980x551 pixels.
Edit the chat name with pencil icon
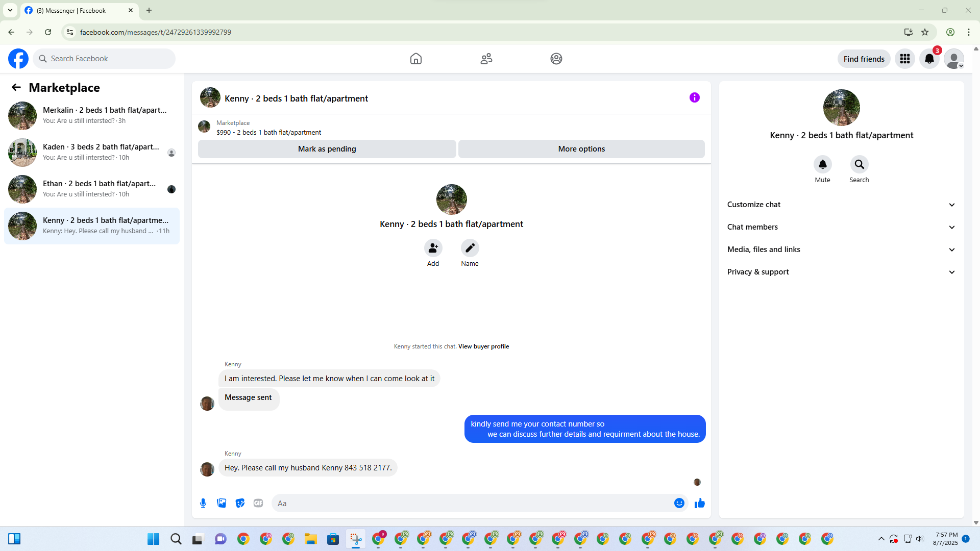point(470,248)
